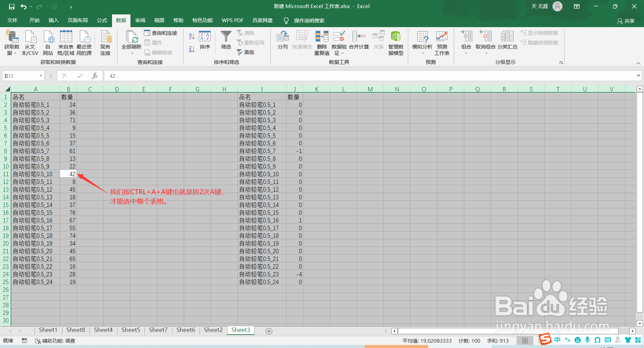Sort descending Z to A

192,49
